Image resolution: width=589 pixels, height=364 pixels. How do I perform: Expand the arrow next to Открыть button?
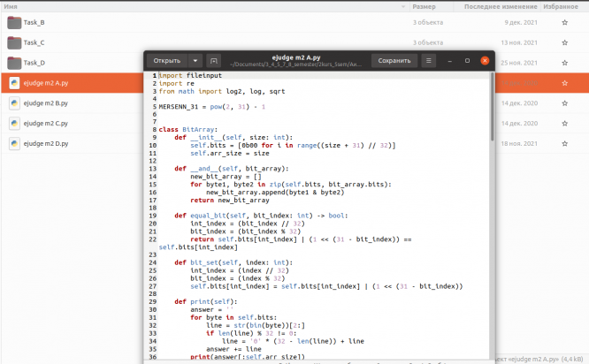pyautogui.click(x=195, y=61)
